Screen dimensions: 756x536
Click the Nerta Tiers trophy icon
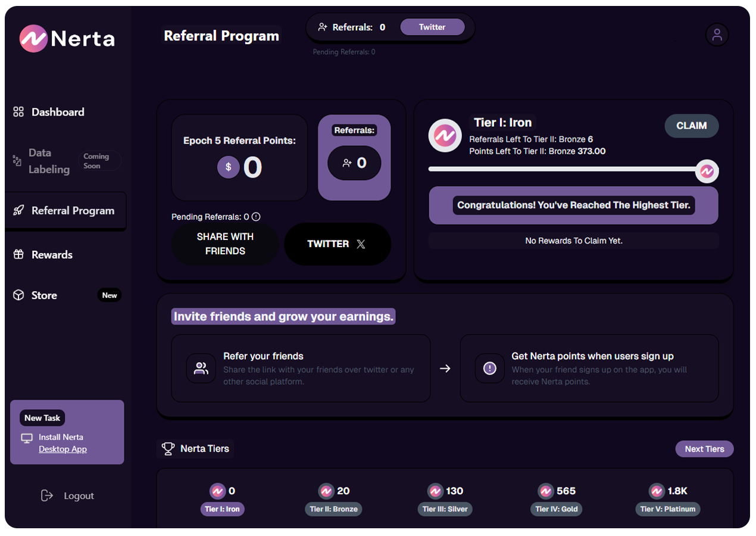(168, 448)
